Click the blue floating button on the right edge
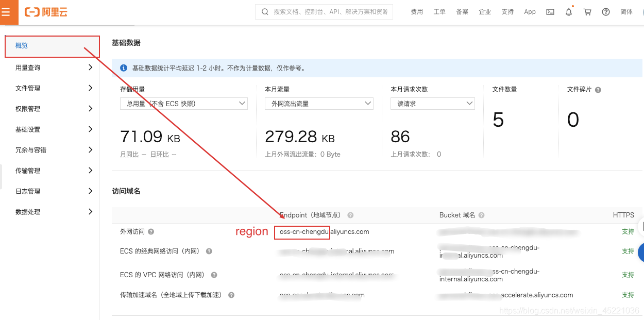Image resolution: width=644 pixels, height=320 pixels. coord(640,253)
